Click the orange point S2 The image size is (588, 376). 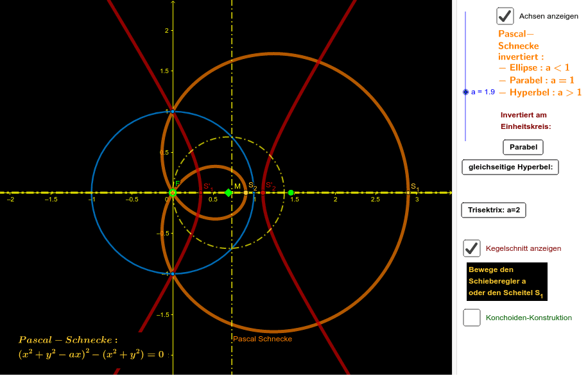coord(246,192)
